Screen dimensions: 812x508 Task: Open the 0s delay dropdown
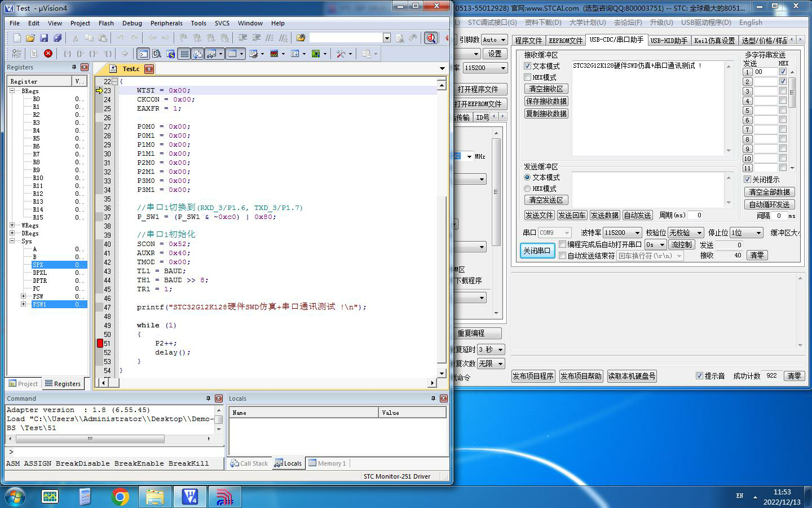pos(662,244)
